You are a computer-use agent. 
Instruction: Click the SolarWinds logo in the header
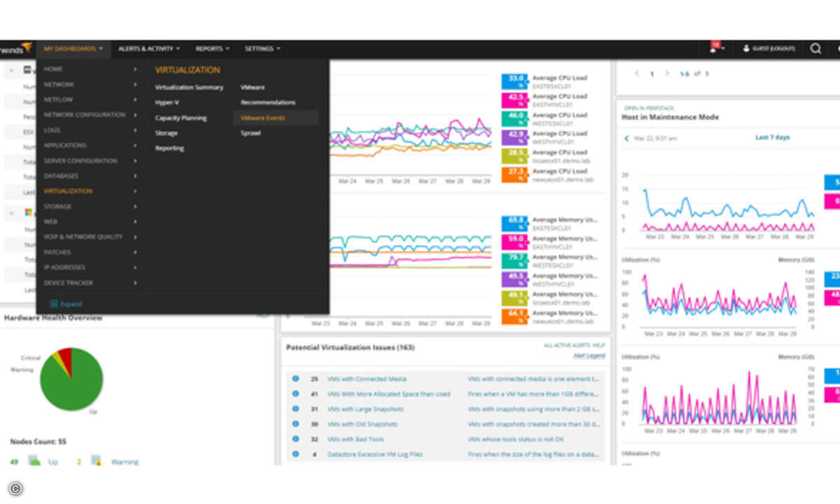pyautogui.click(x=15, y=48)
